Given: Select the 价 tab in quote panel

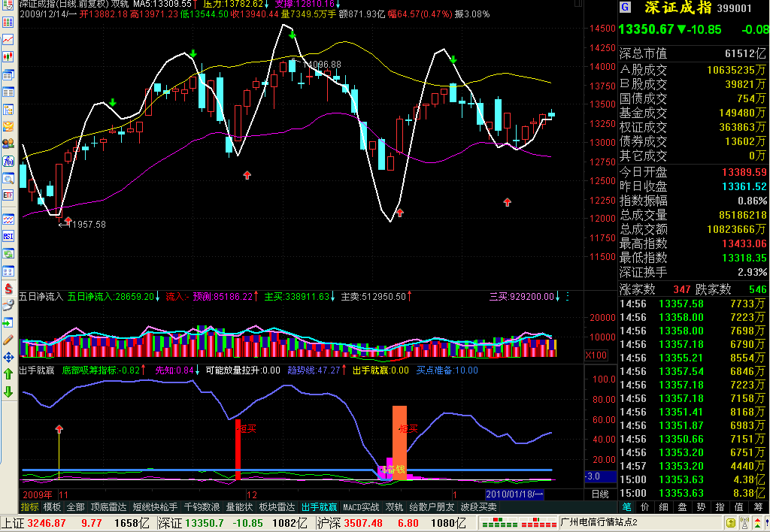Looking at the screenshot, I should pos(645,507).
